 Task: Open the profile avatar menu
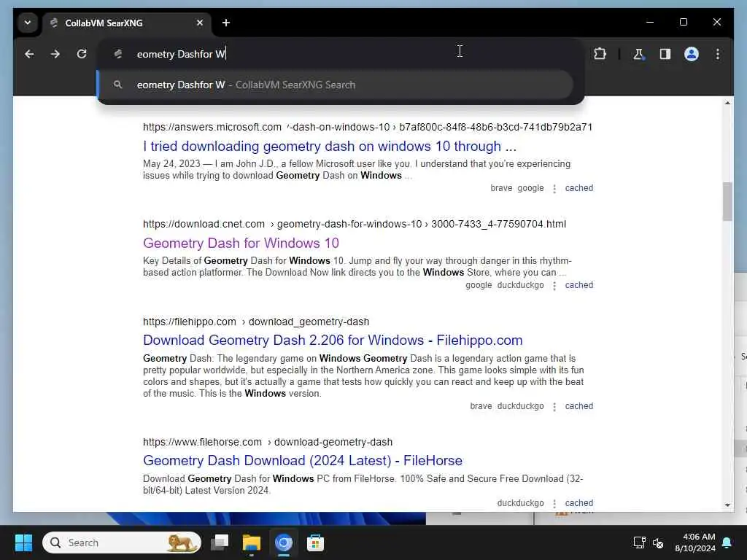(692, 54)
